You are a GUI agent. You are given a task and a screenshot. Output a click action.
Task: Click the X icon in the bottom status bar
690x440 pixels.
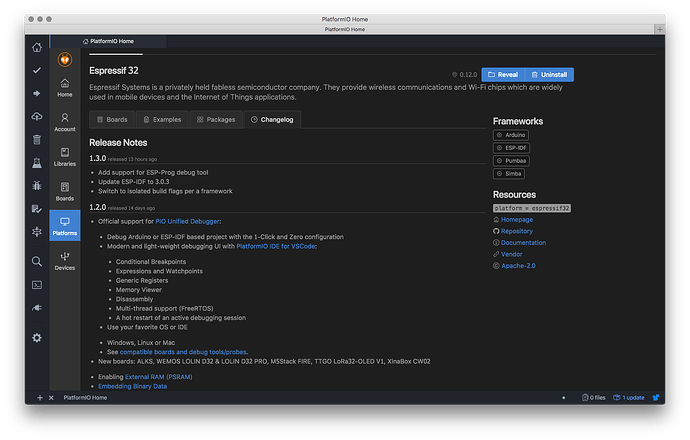(51, 398)
